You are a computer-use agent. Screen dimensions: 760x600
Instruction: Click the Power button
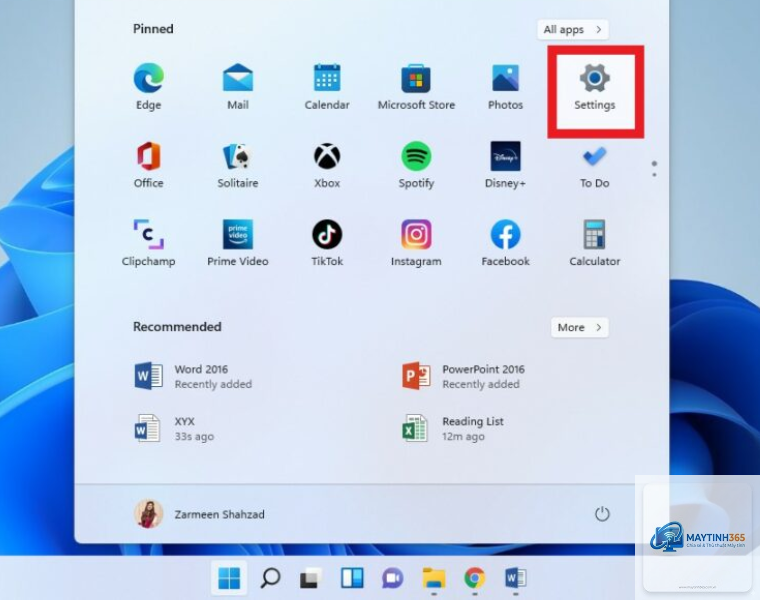[602, 514]
